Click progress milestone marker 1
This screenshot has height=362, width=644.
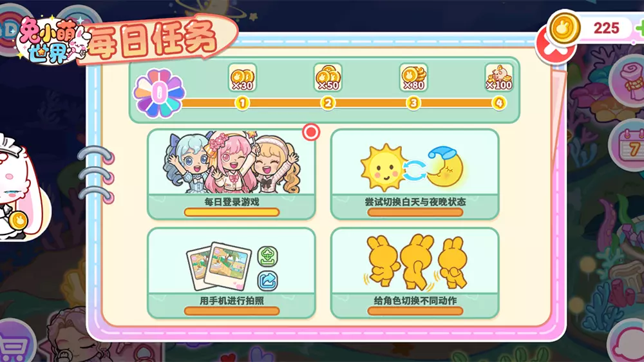click(242, 102)
